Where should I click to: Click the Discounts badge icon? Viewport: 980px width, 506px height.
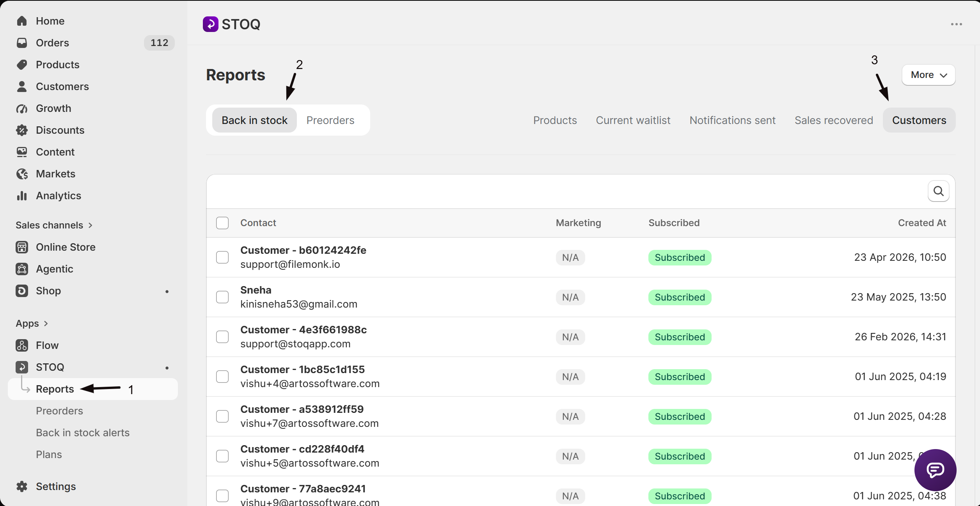tap(22, 130)
